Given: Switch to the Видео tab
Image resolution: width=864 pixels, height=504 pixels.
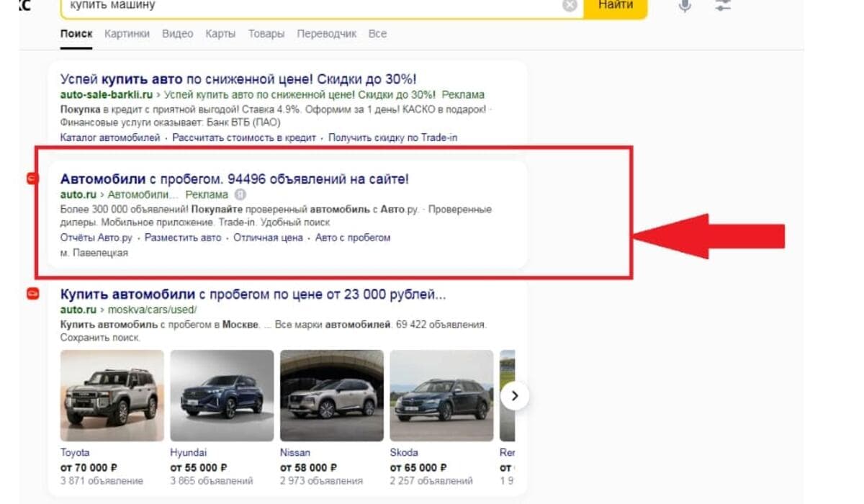Looking at the screenshot, I should (x=177, y=34).
